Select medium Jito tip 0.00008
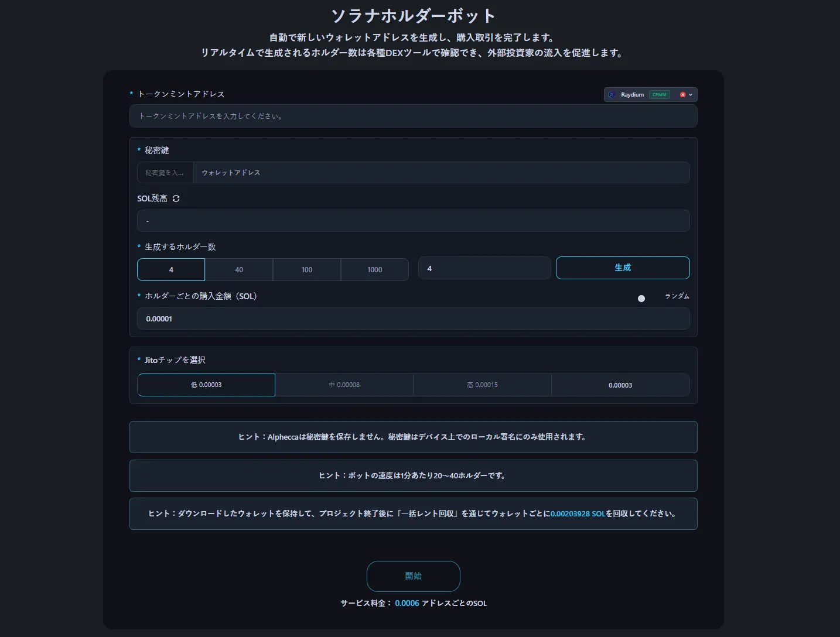This screenshot has height=637, width=840. click(344, 385)
